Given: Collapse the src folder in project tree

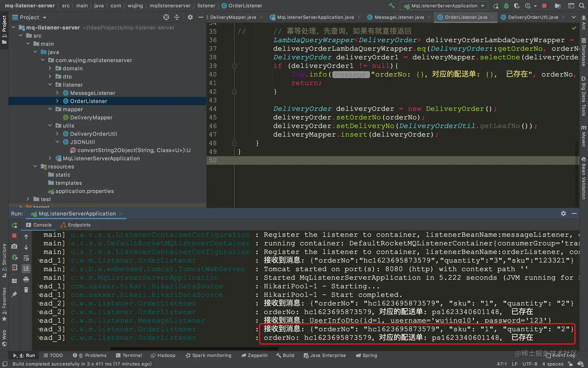Looking at the screenshot, I should (x=21, y=36).
